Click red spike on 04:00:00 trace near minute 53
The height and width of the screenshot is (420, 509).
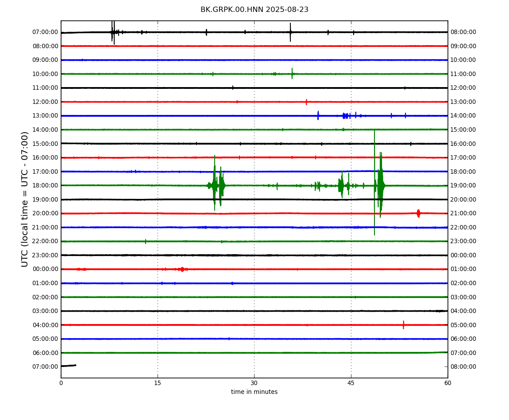[x=404, y=325]
